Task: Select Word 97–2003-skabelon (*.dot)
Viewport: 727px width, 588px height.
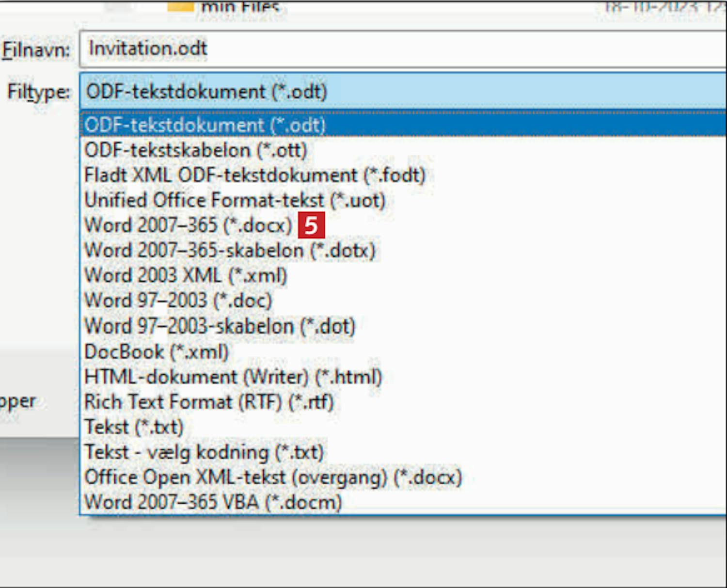Action: 403,326
